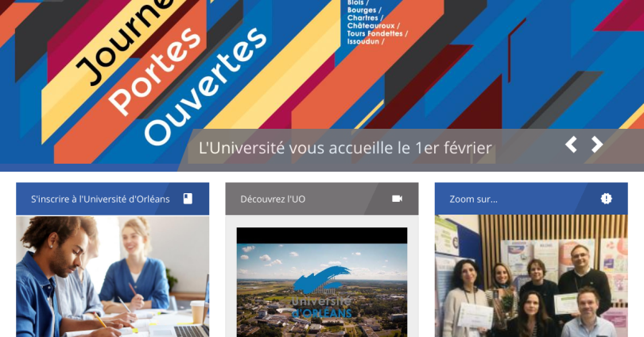Go to the previous carousel slide
The height and width of the screenshot is (337, 644).
pyautogui.click(x=571, y=145)
